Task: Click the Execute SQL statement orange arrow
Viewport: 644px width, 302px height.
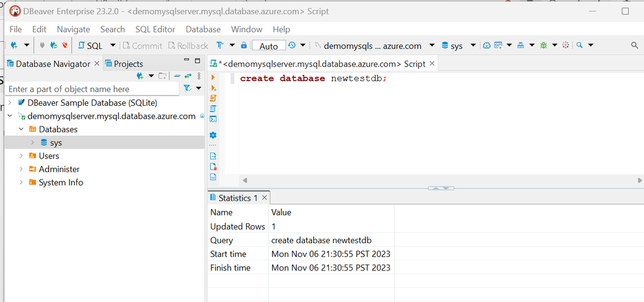Action: coord(213,77)
